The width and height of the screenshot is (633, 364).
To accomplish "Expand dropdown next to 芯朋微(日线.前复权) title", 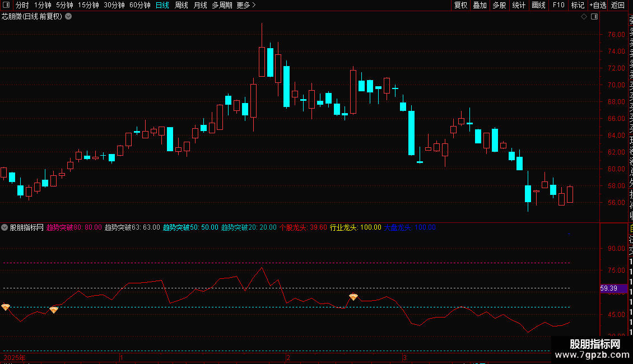I will [69, 17].
